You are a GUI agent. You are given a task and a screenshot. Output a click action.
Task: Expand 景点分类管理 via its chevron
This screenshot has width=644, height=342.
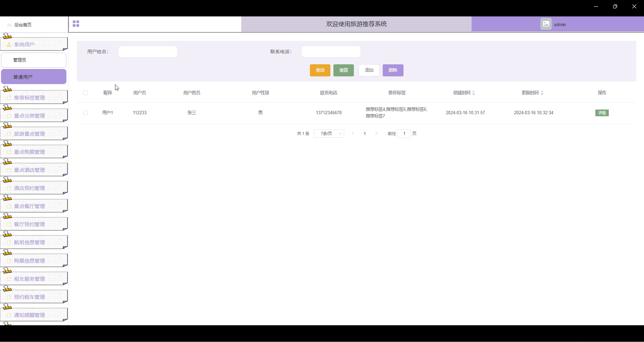[60, 113]
